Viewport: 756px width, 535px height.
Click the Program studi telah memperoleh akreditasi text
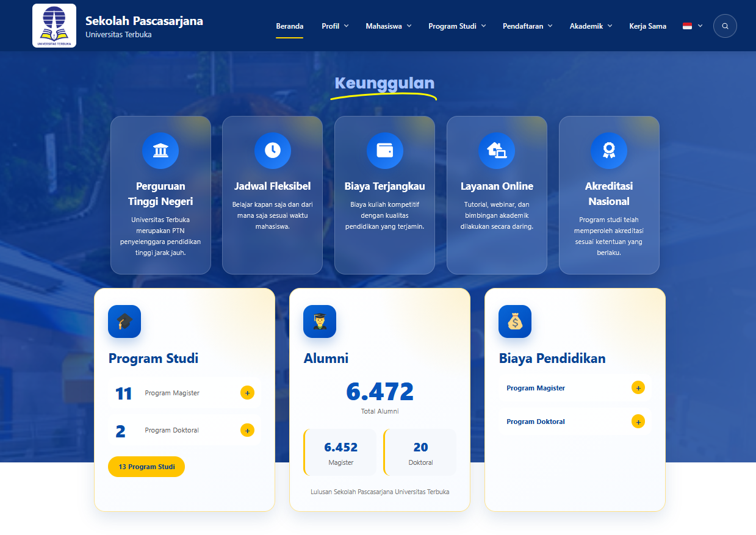tap(609, 236)
